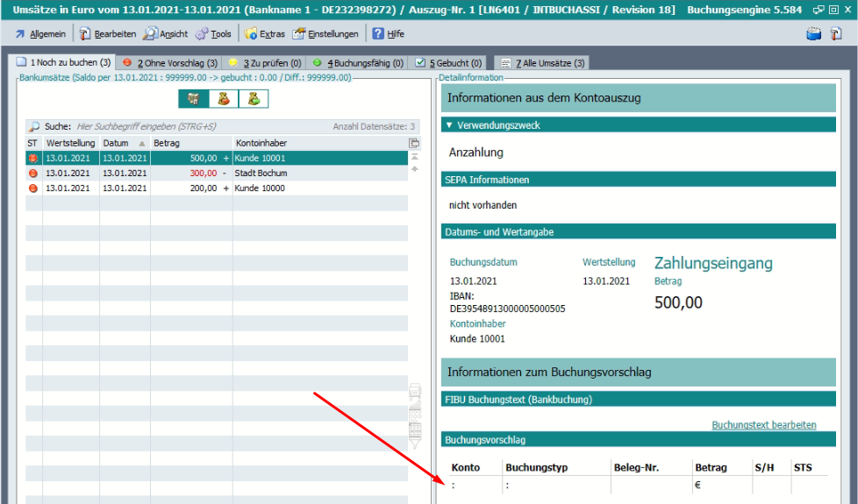Toggle the red money bag filter
This screenshot has width=858, height=504.
(224, 99)
